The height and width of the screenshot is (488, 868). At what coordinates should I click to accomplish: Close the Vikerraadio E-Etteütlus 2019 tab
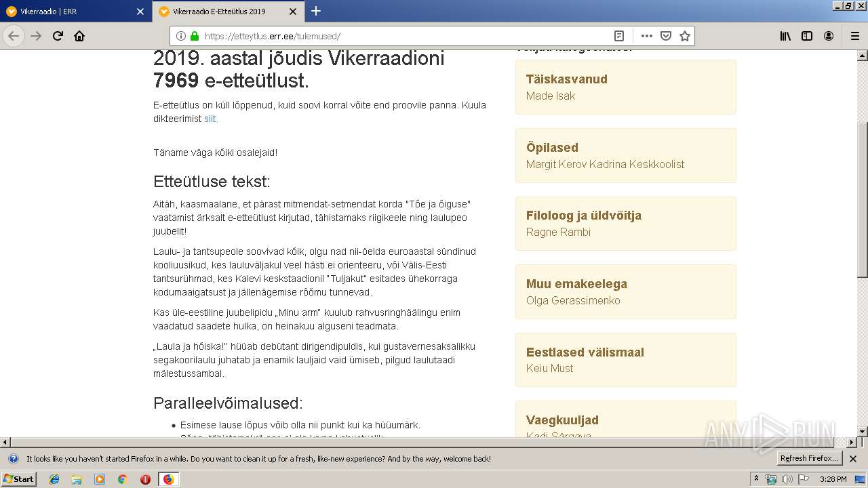292,12
